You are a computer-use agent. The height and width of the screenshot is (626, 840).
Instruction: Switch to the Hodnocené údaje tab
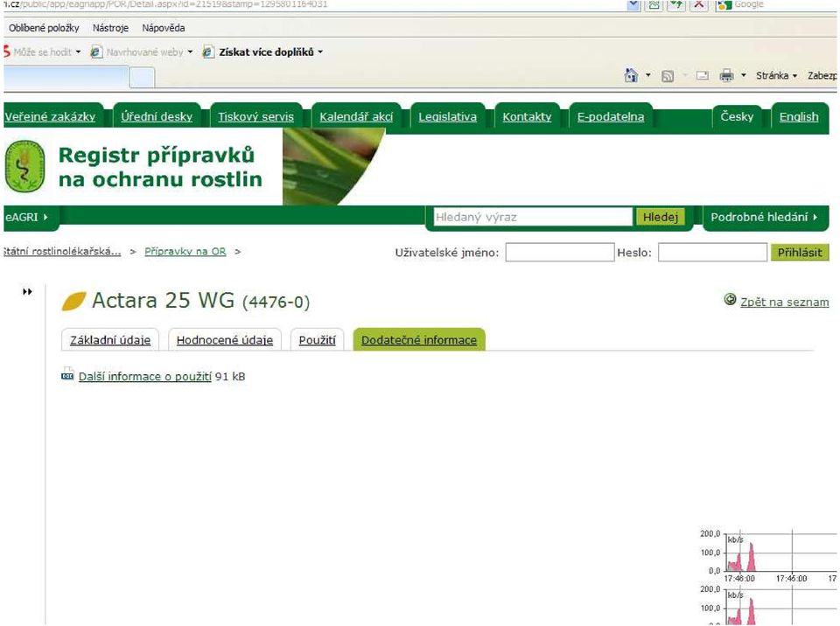[x=225, y=340]
